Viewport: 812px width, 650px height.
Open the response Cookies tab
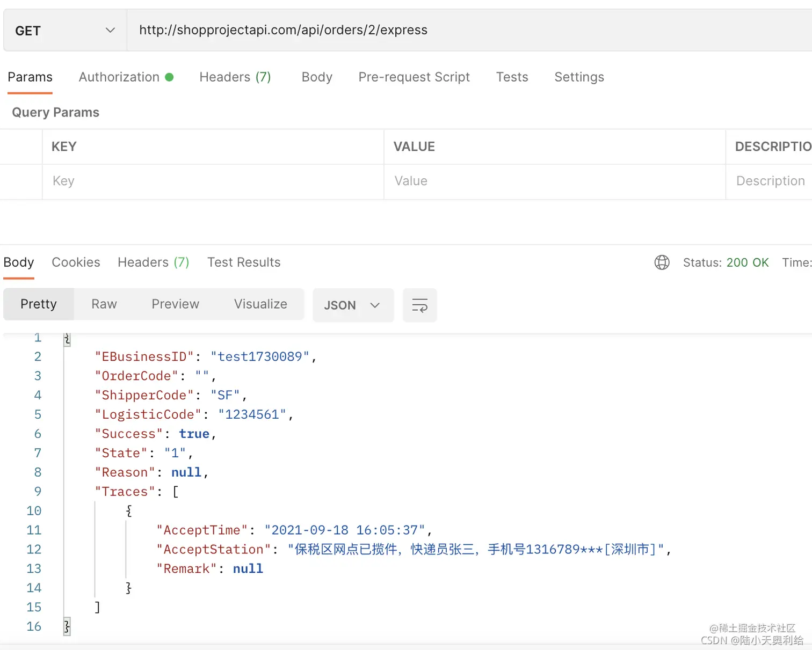point(76,262)
